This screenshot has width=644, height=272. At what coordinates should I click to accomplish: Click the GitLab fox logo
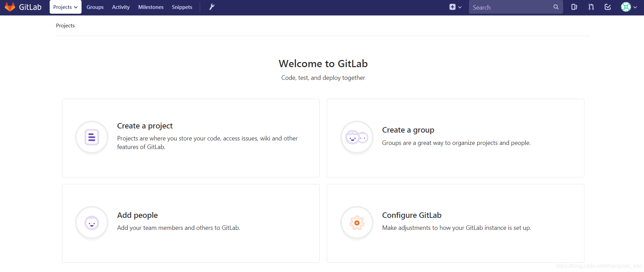click(10, 7)
